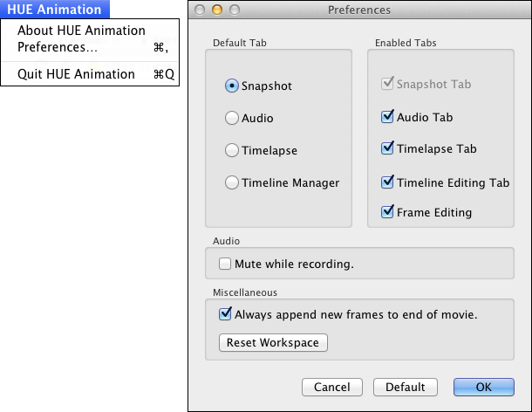Uncheck the Frame Editing checkbox
Image resolution: width=532 pixels, height=412 pixels.
click(x=387, y=212)
